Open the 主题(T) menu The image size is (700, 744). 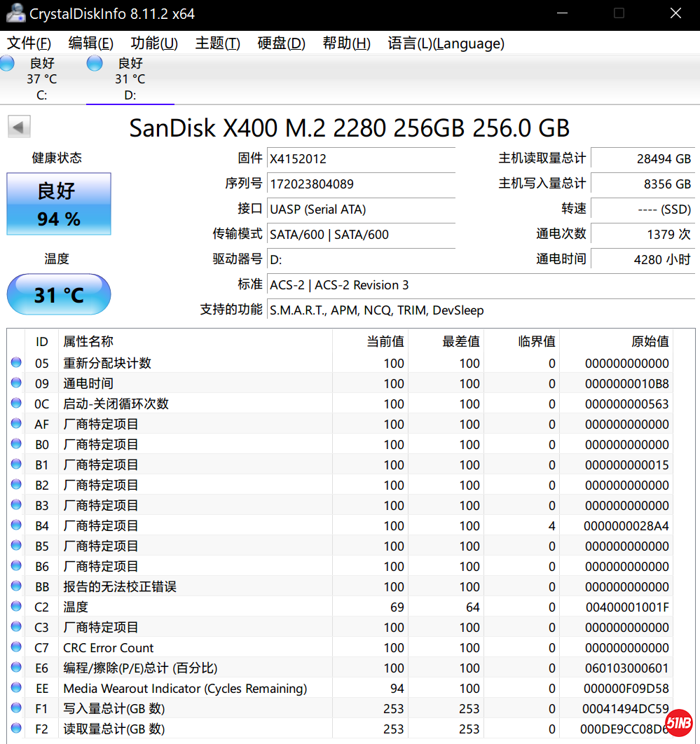tap(217, 43)
